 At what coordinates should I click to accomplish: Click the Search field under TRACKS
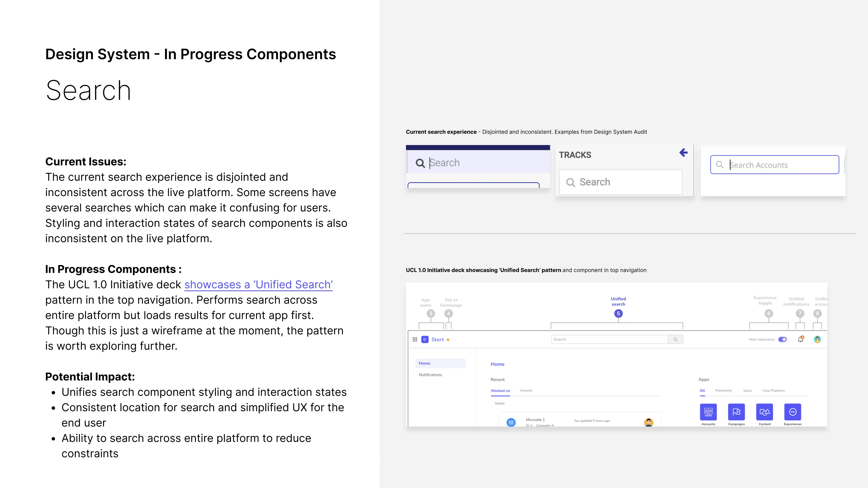click(x=621, y=182)
